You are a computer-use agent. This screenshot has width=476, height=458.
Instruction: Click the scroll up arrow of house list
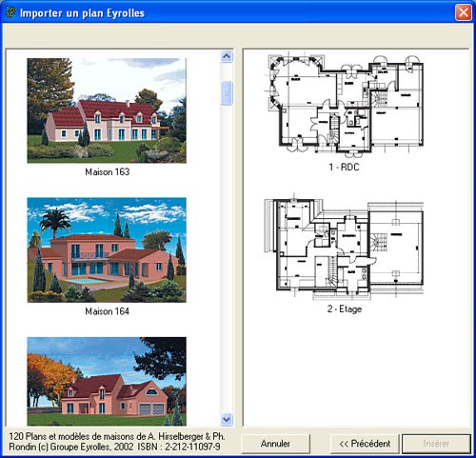point(227,56)
